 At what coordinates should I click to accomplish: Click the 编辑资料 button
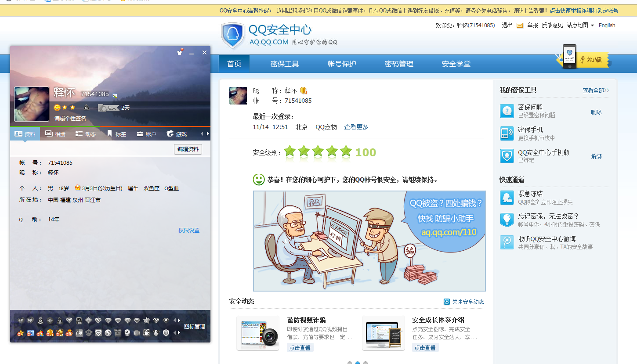pyautogui.click(x=188, y=149)
